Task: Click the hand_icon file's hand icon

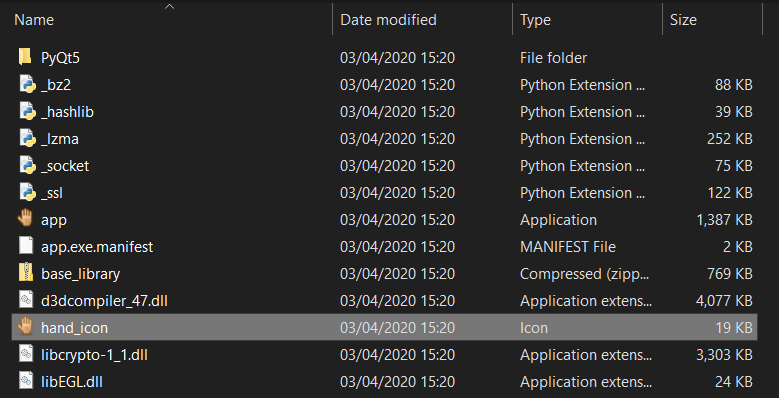Action: point(25,327)
